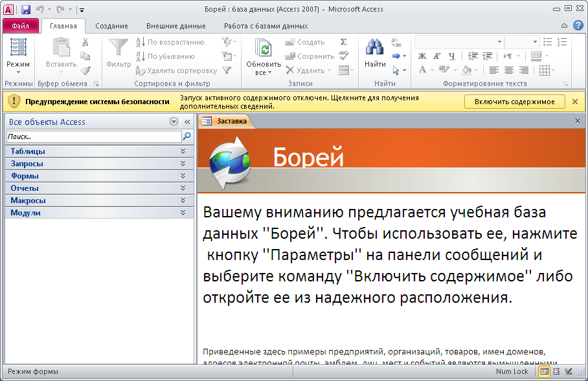Image resolution: width=588 pixels, height=381 pixels.
Task: Expand the Отчеты group
Action: coord(99,188)
